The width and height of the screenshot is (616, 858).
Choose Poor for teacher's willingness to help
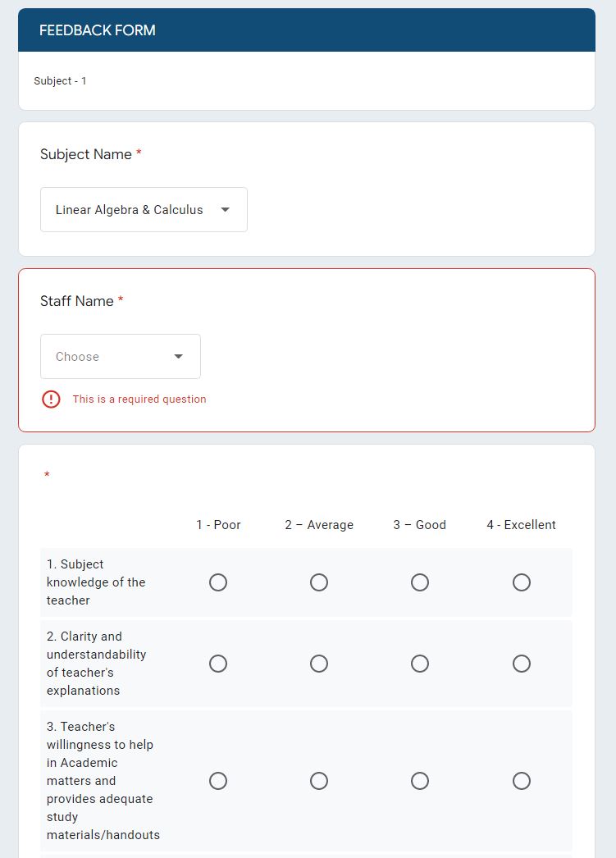click(x=217, y=781)
